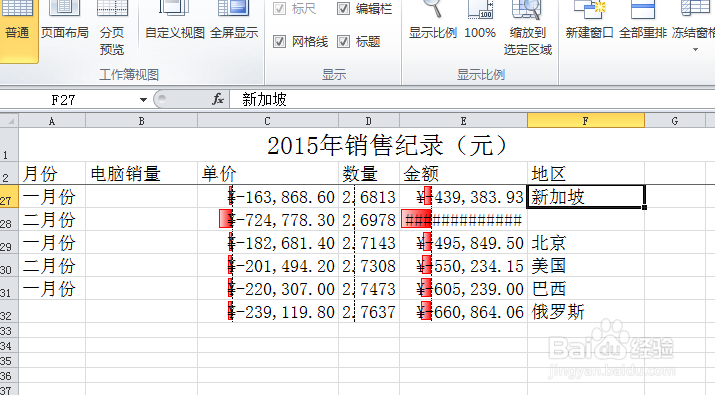Select row 30 header
The image size is (715, 395).
coord(9,265)
